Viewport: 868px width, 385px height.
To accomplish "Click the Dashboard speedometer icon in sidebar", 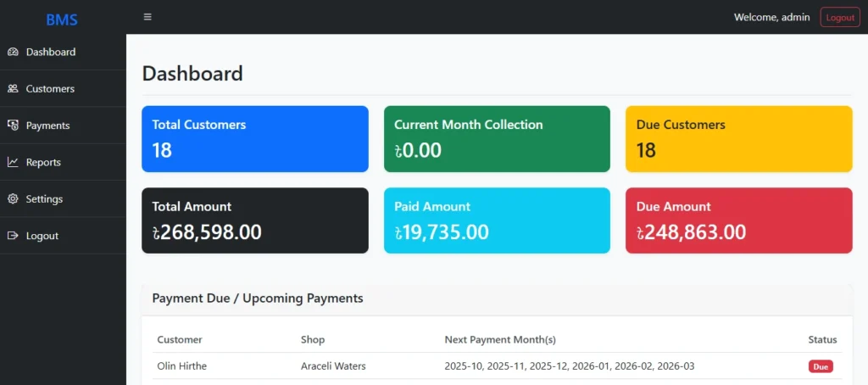I will point(13,52).
